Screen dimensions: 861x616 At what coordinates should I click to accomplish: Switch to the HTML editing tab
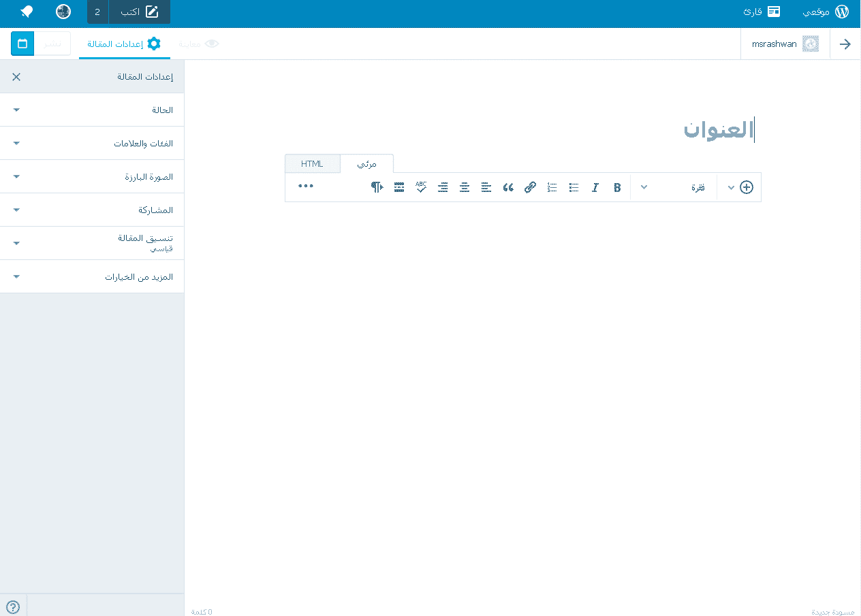tap(312, 163)
